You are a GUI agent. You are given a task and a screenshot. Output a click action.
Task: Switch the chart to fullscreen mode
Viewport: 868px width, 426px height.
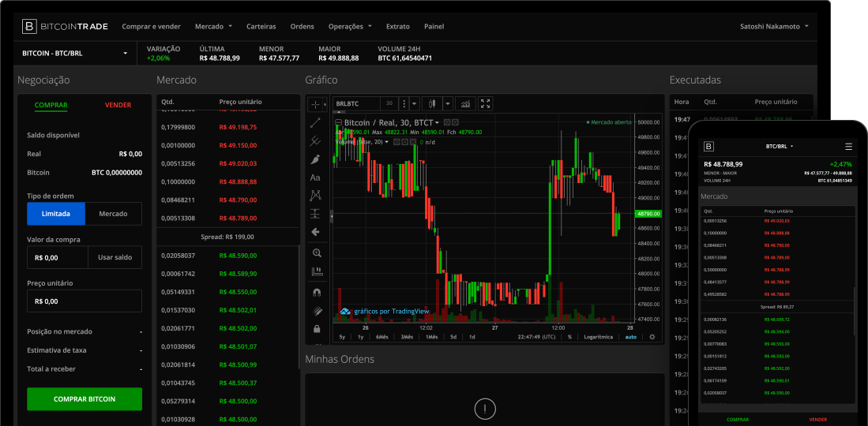click(486, 103)
